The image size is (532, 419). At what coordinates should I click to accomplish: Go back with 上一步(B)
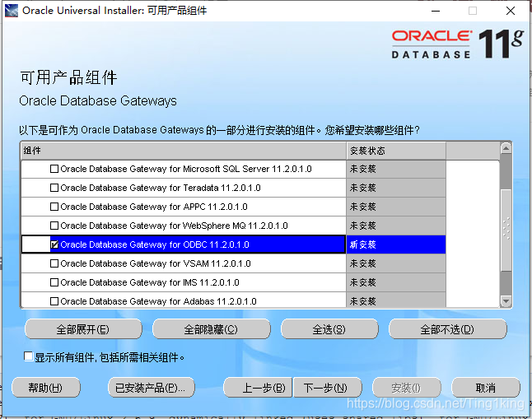pyautogui.click(x=258, y=388)
